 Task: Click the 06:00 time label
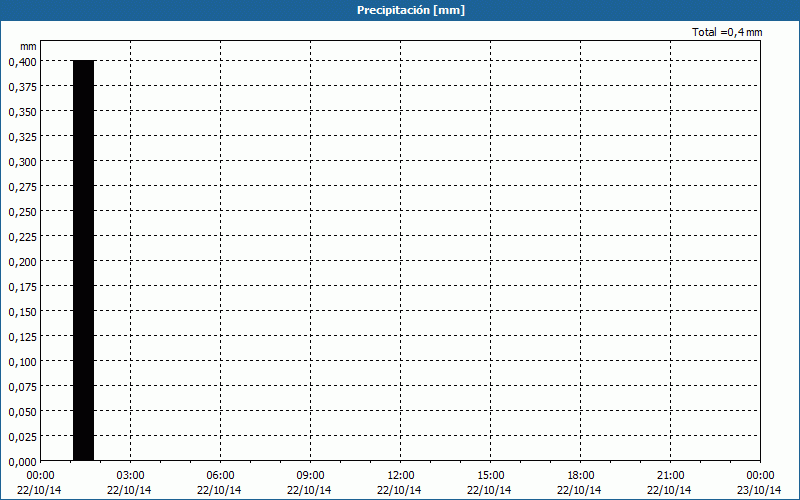[220, 476]
